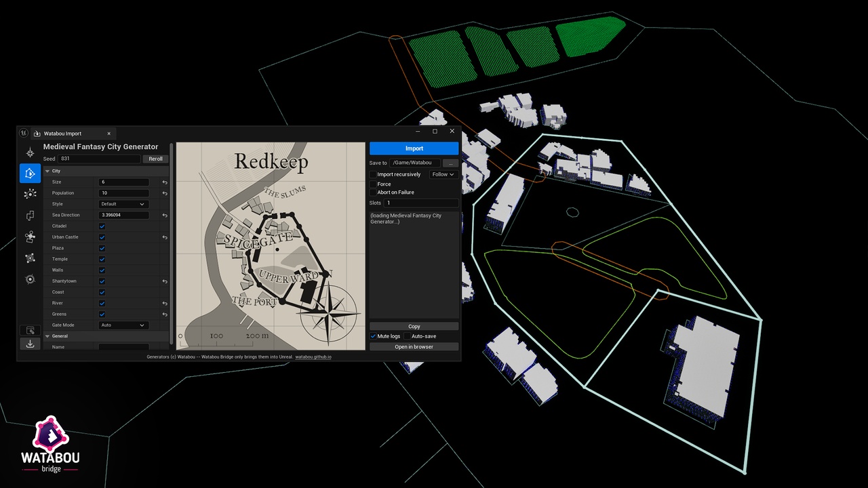Image resolution: width=868 pixels, height=488 pixels.
Task: Reset the River setting
Action: point(165,303)
